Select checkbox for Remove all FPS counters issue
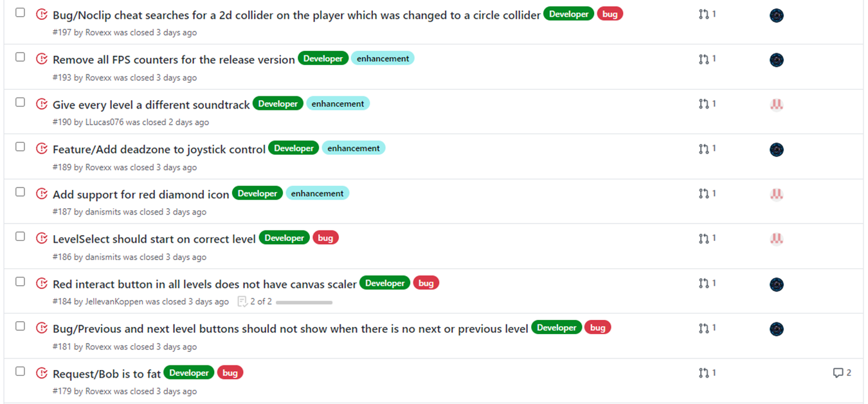 [20, 57]
